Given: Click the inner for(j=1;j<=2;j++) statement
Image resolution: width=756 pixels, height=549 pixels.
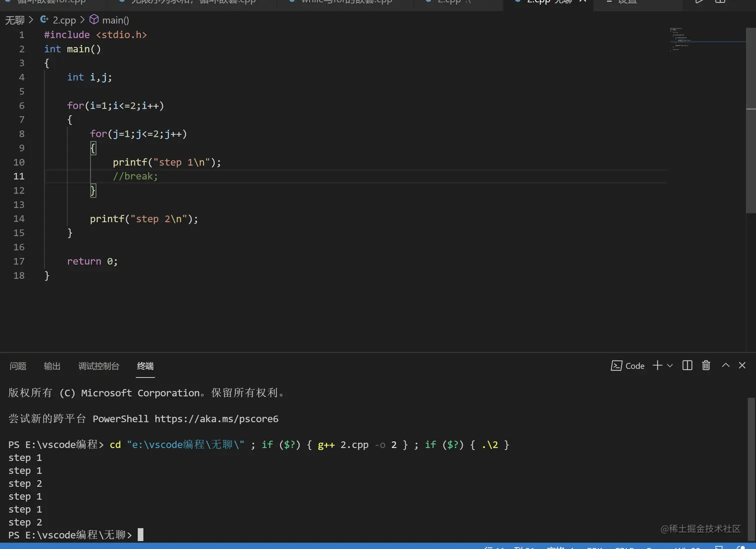Looking at the screenshot, I should point(138,134).
